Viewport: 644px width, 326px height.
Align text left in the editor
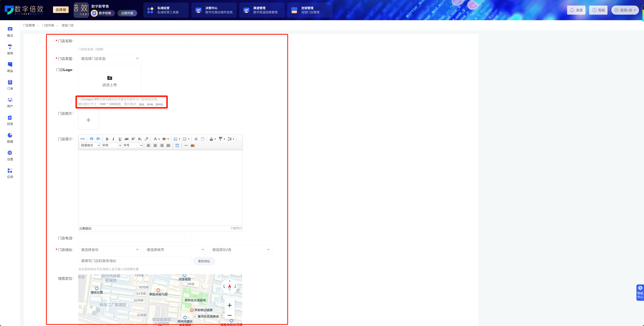[149, 146]
